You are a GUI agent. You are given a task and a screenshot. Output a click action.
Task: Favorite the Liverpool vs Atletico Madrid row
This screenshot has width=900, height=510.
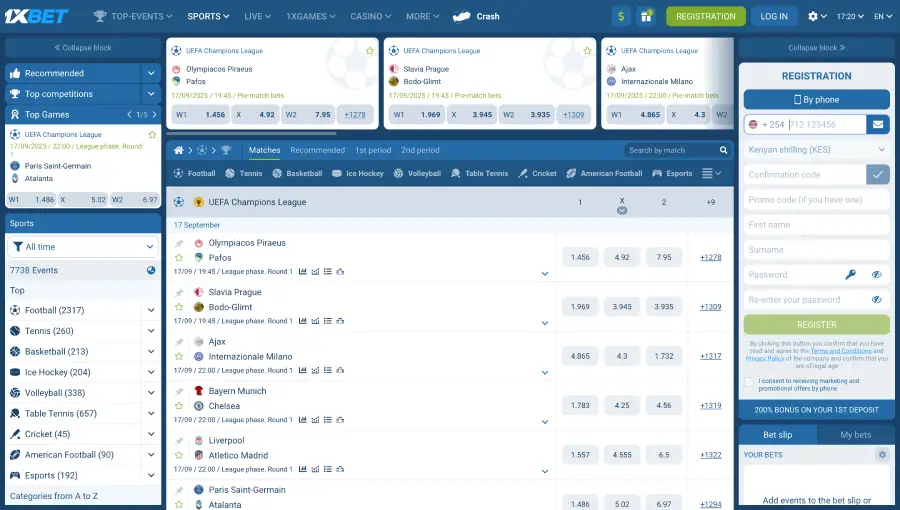(179, 455)
